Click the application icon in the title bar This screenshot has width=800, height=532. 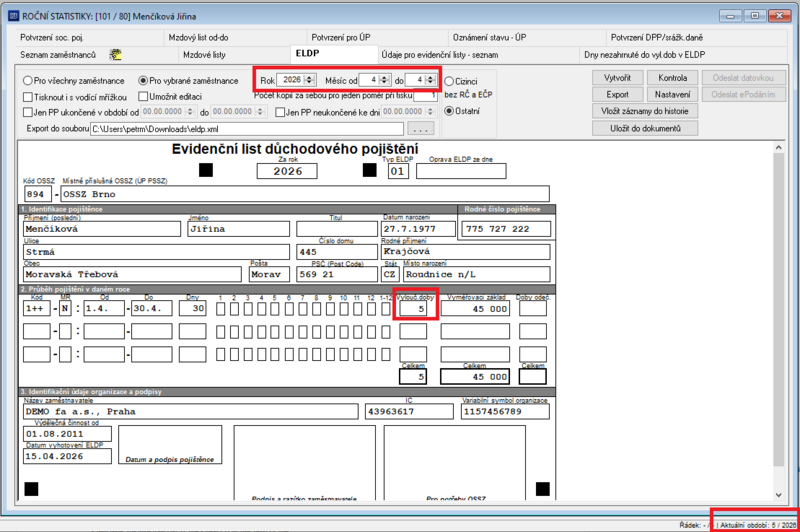13,16
